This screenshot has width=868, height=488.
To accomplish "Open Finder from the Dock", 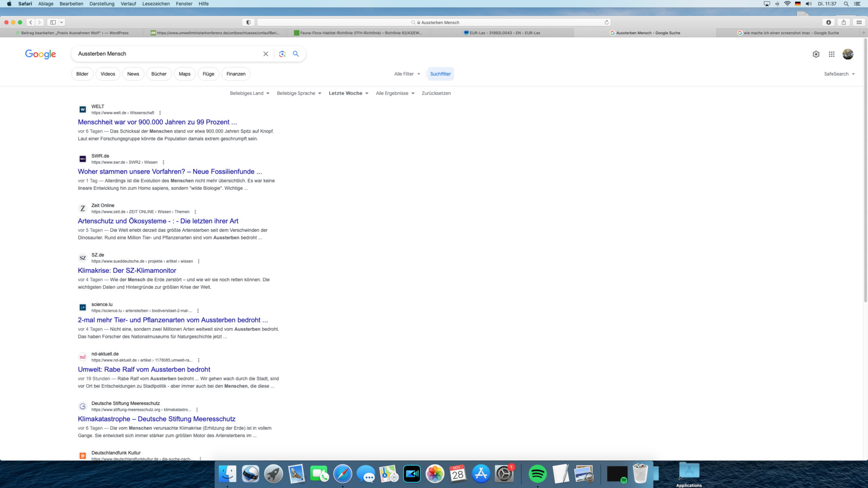I will (x=228, y=474).
